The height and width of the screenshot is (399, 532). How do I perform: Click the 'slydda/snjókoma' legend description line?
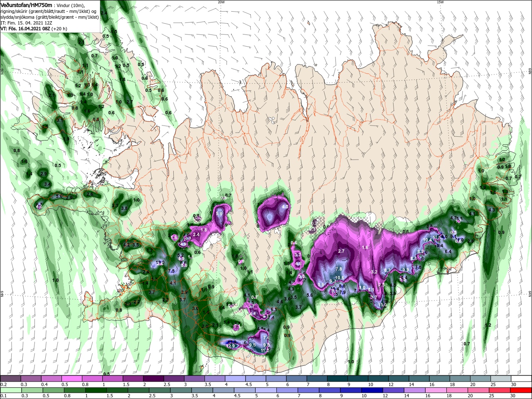click(49, 17)
